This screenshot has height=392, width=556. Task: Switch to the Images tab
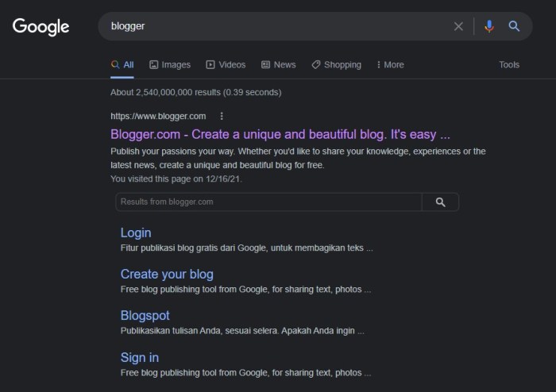pos(170,65)
